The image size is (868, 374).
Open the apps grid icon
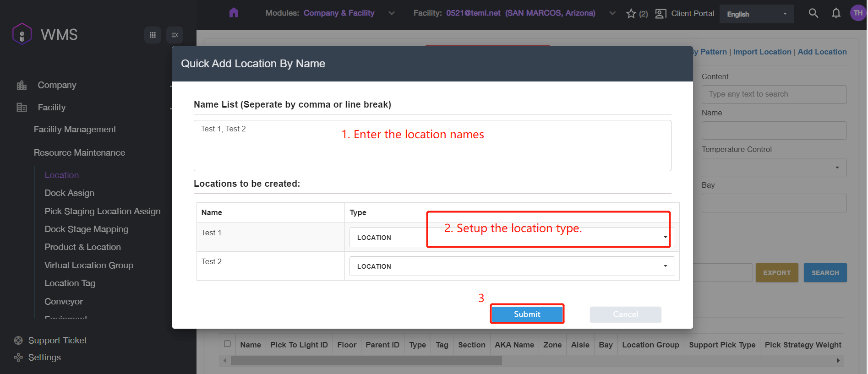(x=153, y=35)
